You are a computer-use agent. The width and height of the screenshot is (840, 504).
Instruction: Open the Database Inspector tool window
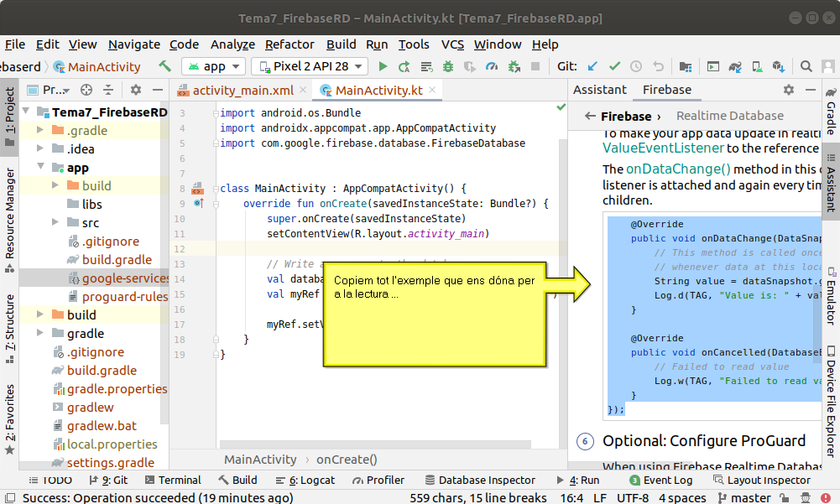point(480,480)
